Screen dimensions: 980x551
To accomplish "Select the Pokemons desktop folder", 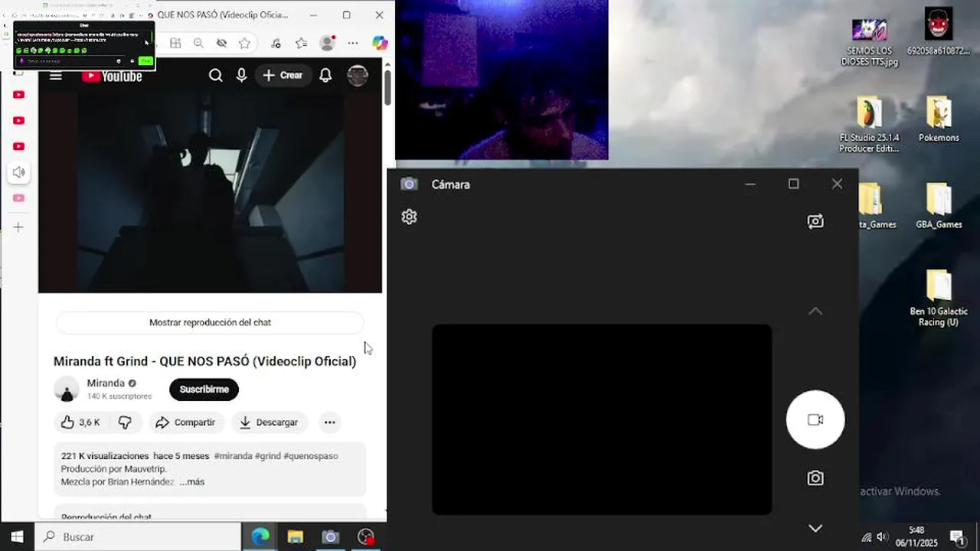I will (x=939, y=120).
